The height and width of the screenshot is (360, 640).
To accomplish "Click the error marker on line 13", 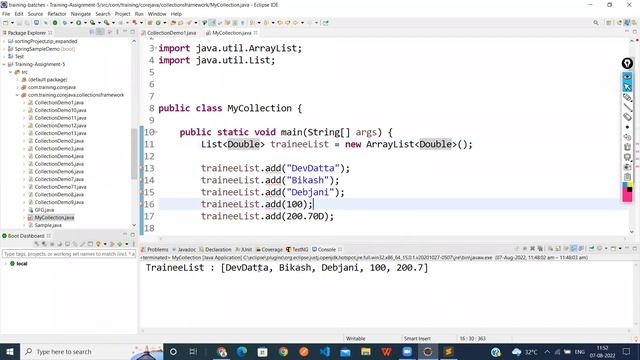I will point(142,168).
